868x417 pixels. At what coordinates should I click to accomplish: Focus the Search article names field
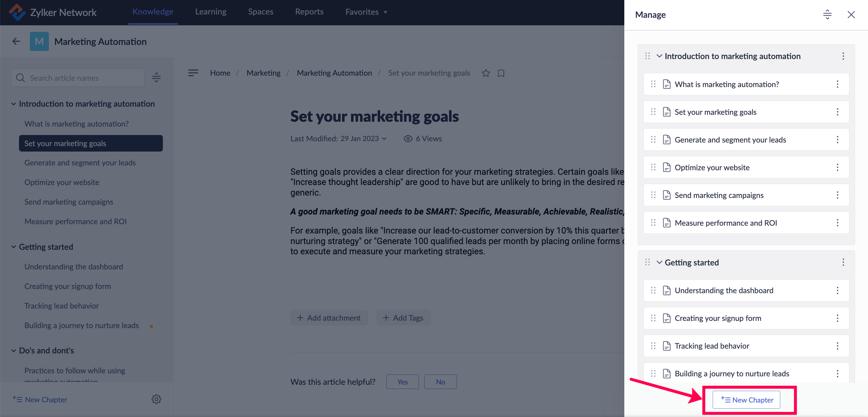pyautogui.click(x=78, y=78)
